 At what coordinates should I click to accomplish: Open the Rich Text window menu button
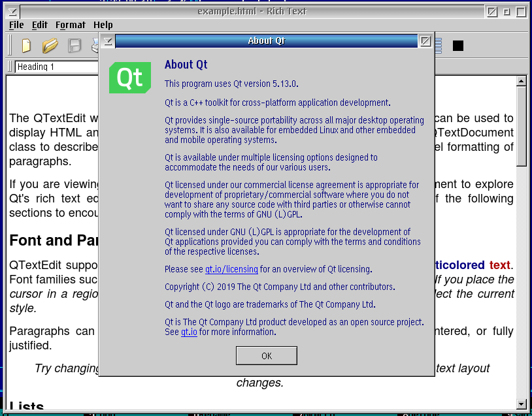pyautogui.click(x=12, y=12)
